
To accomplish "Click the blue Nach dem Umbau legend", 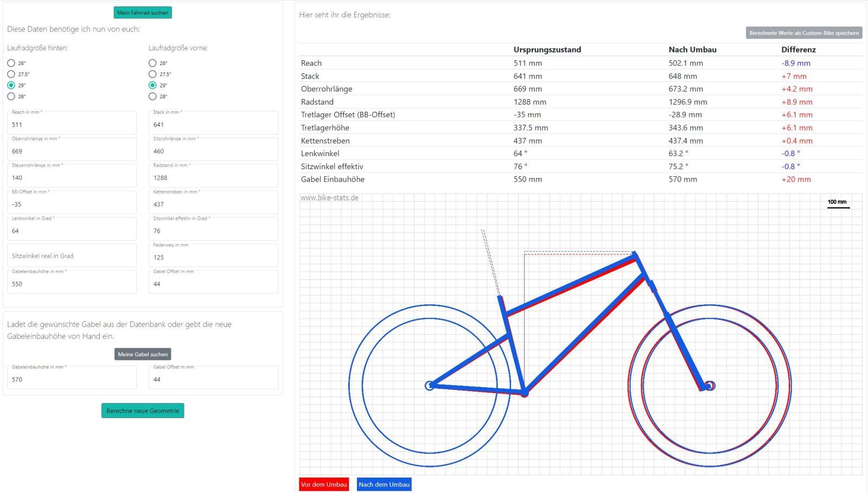I will click(x=384, y=484).
